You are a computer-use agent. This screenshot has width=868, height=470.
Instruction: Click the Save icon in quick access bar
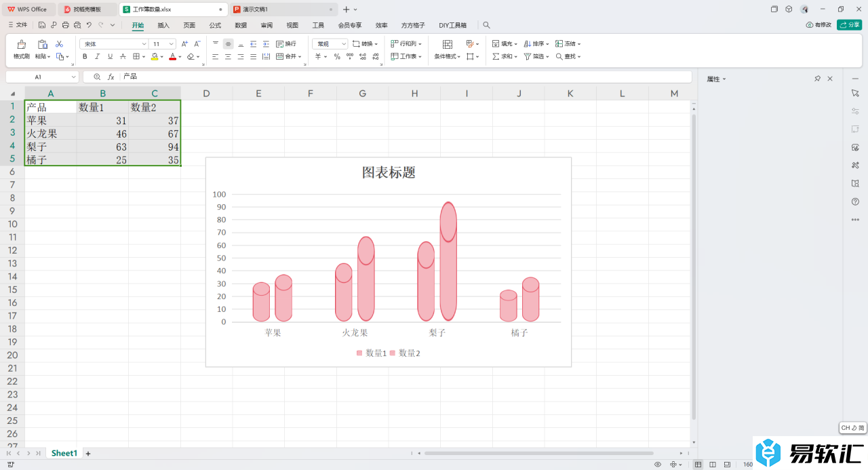[42, 25]
